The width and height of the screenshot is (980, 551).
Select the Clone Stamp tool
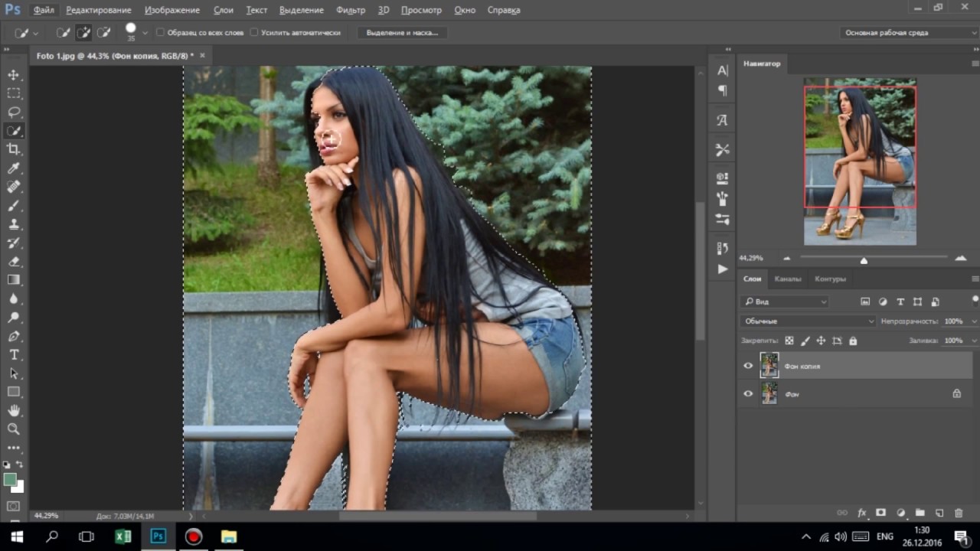(x=14, y=224)
